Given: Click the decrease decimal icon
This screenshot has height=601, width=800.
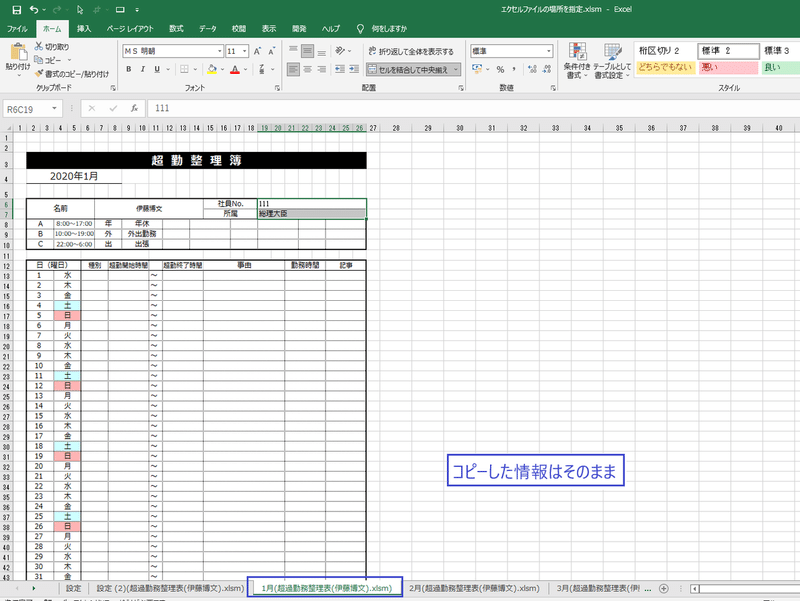Looking at the screenshot, I should click(547, 69).
